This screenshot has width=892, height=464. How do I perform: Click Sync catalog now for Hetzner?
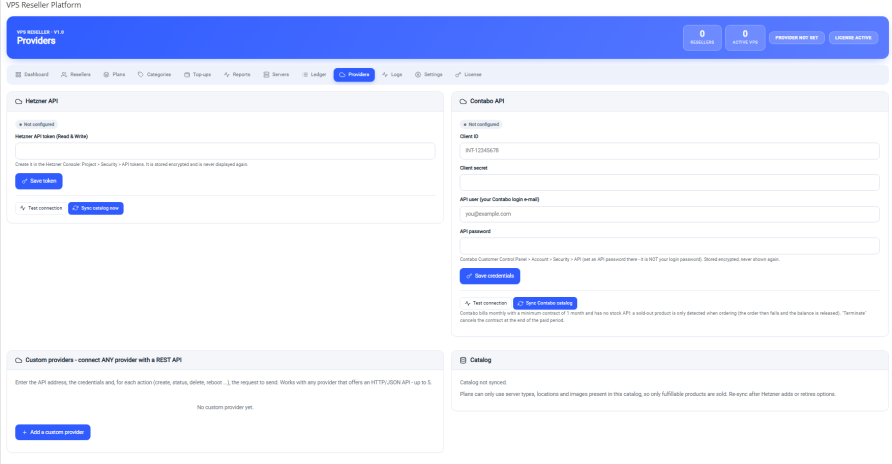pos(96,208)
